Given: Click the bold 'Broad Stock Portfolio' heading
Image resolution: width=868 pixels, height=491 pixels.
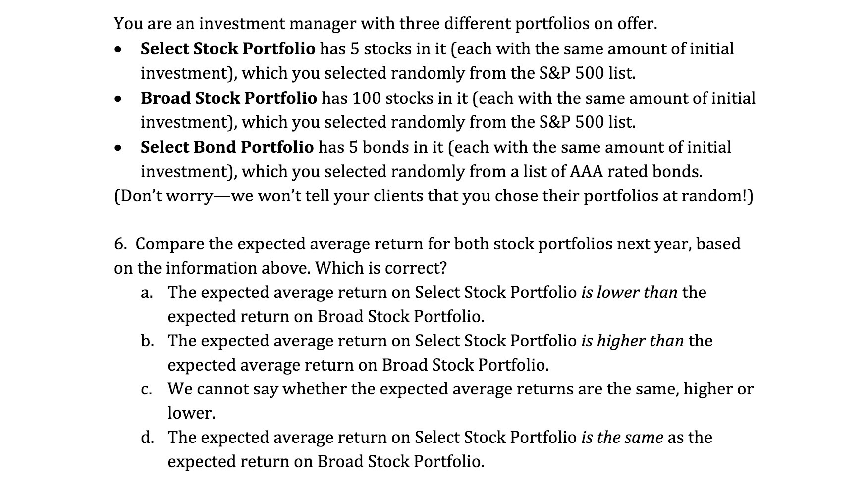Looking at the screenshot, I should tap(228, 98).
